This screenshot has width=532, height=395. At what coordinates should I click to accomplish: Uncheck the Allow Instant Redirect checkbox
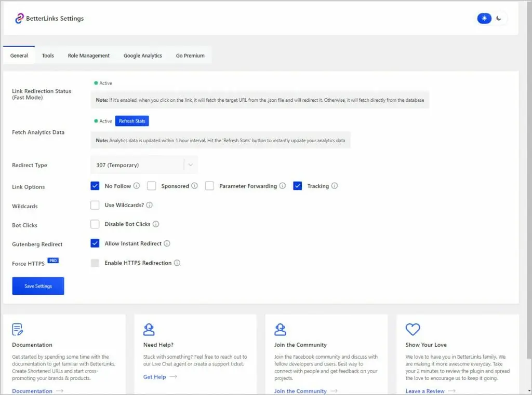pyautogui.click(x=95, y=243)
